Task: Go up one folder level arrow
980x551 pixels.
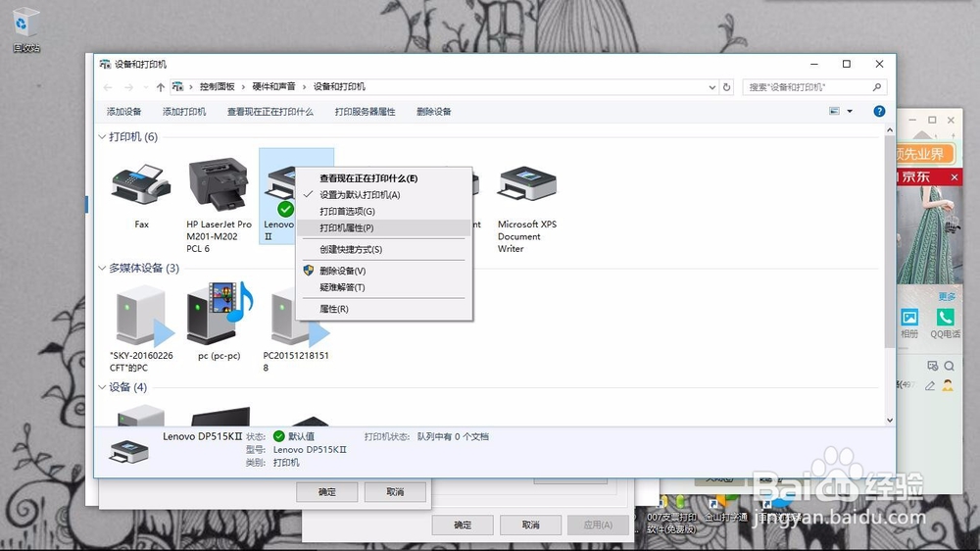Action: pos(161,87)
